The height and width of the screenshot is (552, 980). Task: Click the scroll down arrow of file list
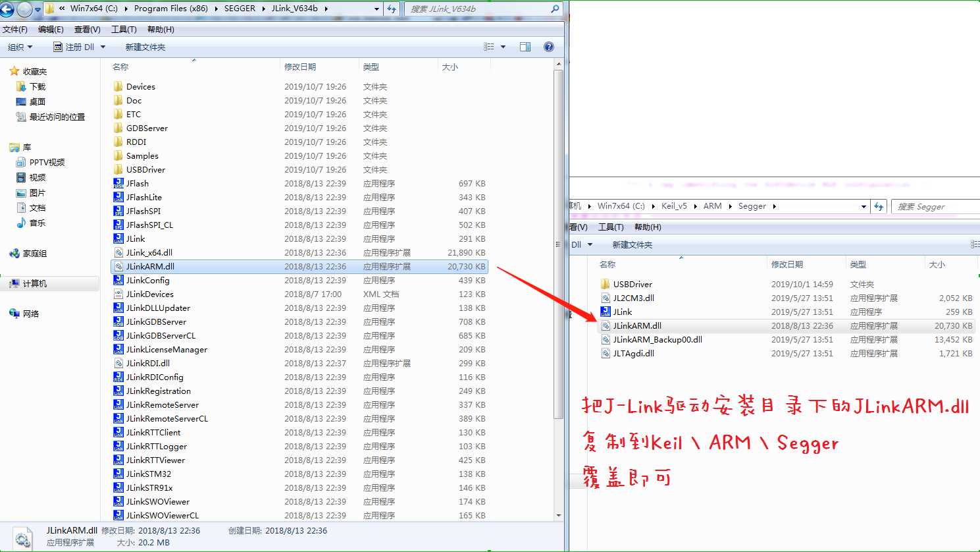(x=559, y=515)
